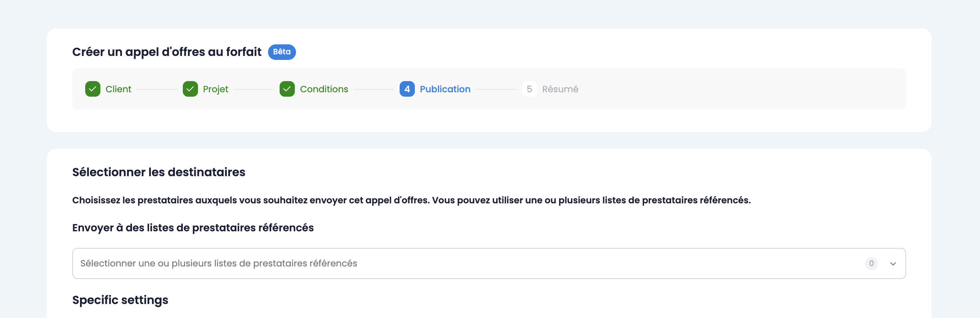Viewport: 980px width, 318px height.
Task: Click the 'Specific settings' heading
Action: tap(120, 300)
